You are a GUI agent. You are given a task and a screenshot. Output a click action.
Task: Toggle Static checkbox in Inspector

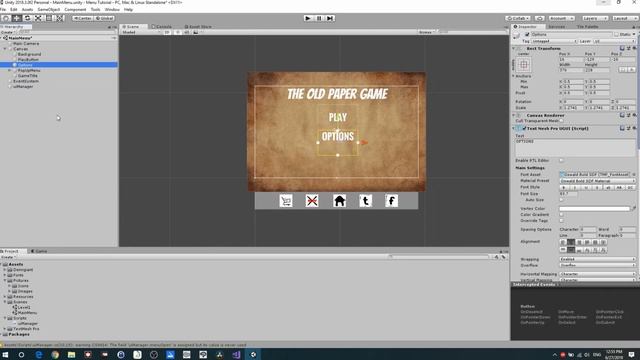(x=616, y=35)
